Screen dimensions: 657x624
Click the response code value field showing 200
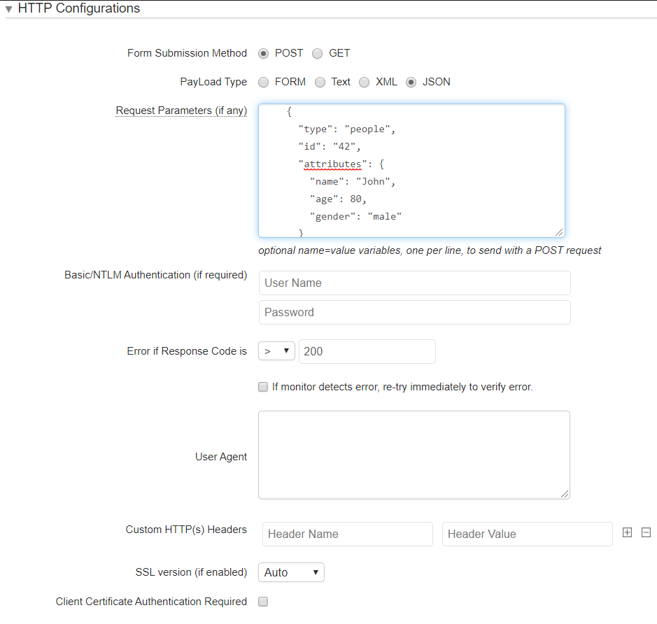(366, 352)
